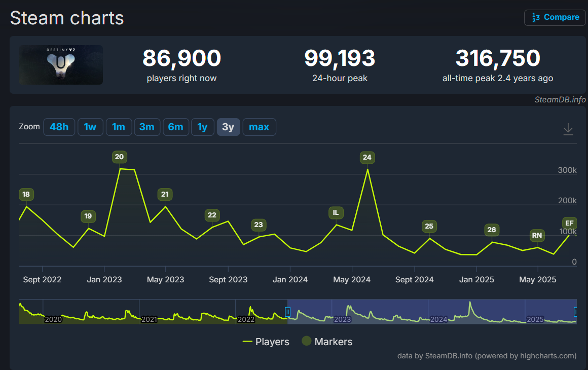Click chart marker 18
The width and height of the screenshot is (588, 370).
[26, 194]
